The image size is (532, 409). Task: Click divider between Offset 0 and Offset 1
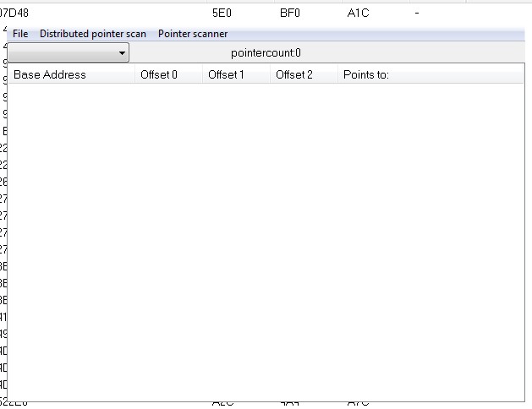coord(202,74)
